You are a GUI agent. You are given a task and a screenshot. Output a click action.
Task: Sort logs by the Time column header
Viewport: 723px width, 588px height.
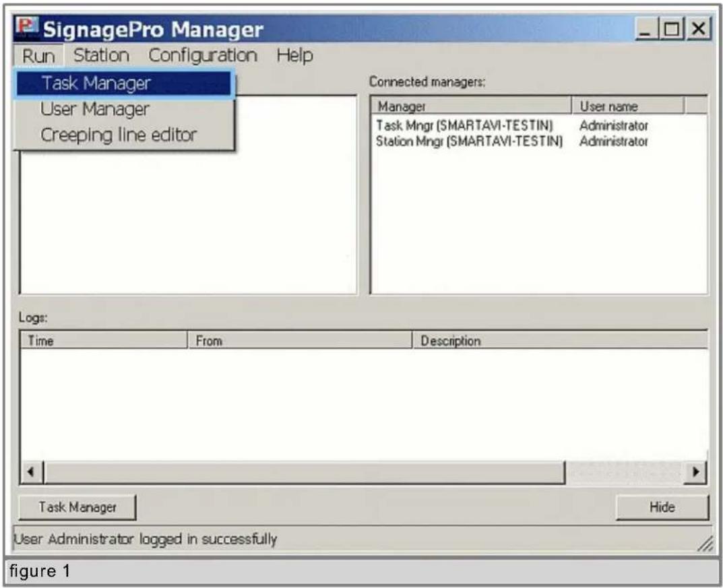tap(104, 341)
